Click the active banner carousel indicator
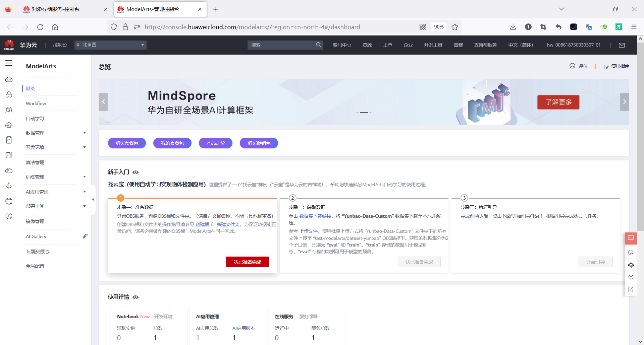This screenshot has width=644, height=345. pyautogui.click(x=364, y=113)
